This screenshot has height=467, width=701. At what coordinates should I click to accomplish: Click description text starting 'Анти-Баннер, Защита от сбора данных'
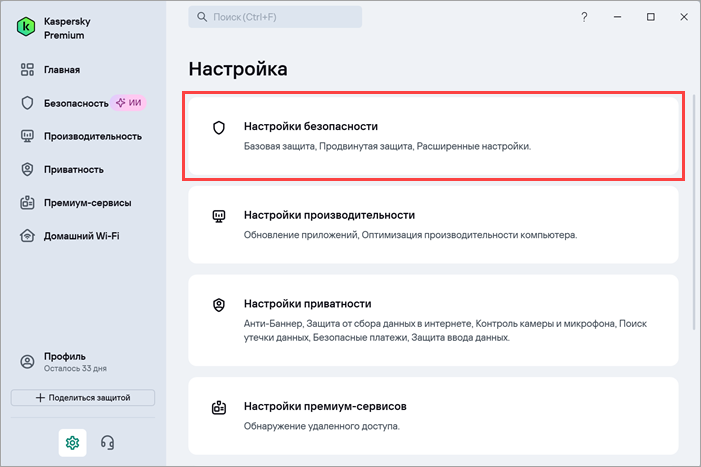click(x=445, y=330)
